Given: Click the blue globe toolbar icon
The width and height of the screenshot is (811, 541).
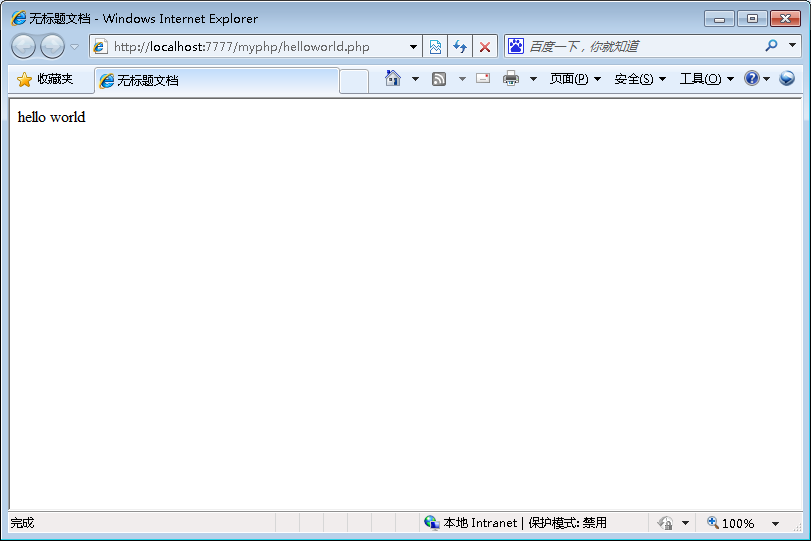Looking at the screenshot, I should point(787,78).
